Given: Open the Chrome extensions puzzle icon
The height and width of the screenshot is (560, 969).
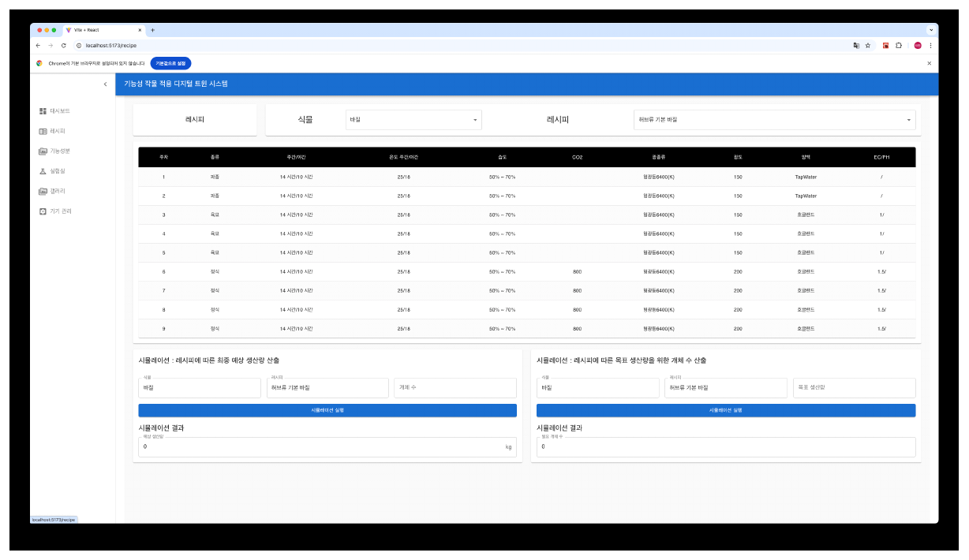Looking at the screenshot, I should pos(899,46).
